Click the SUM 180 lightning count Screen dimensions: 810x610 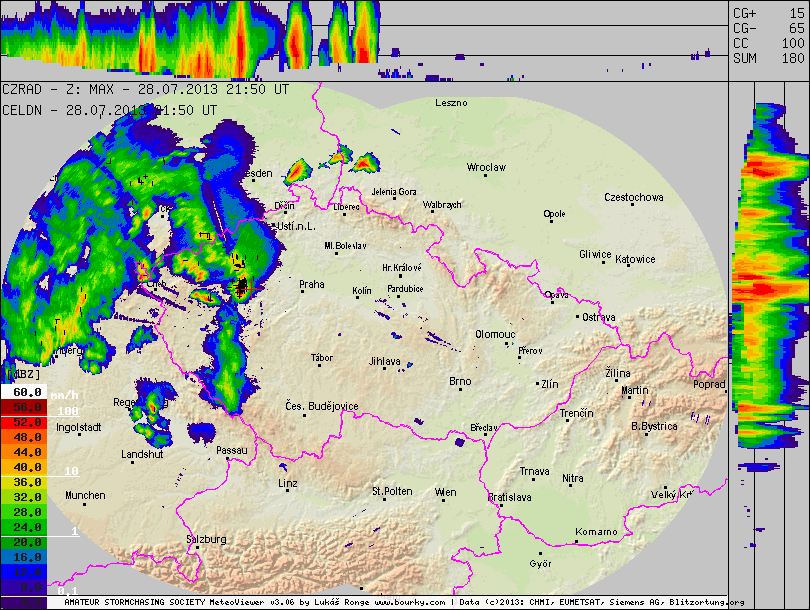[768, 59]
